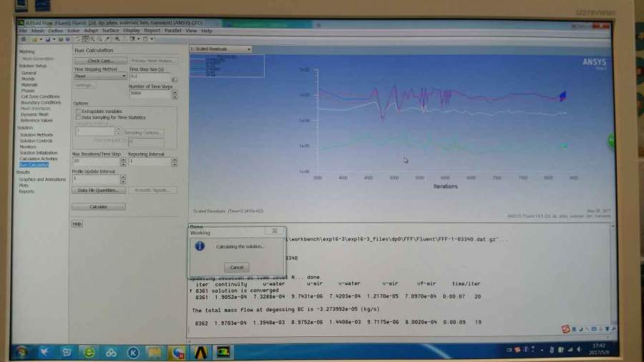644x362 pixels.
Task: Select Materials in navigation tree
Action: pyautogui.click(x=29, y=85)
